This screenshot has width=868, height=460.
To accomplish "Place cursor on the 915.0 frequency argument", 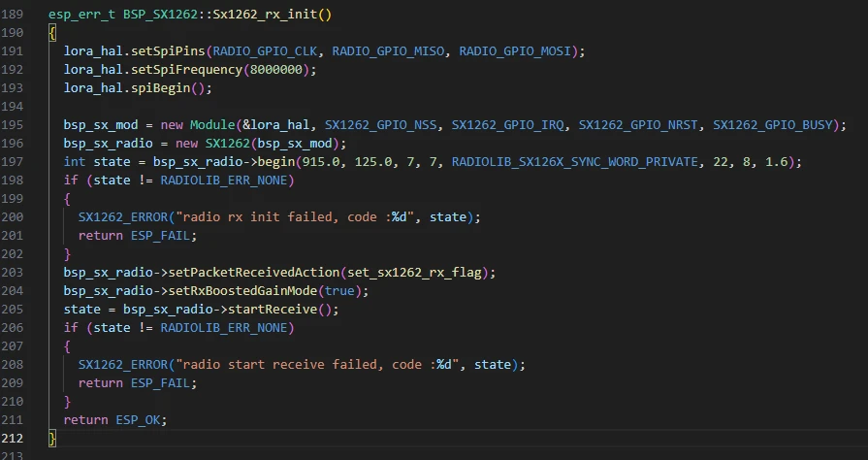I will coord(337,161).
